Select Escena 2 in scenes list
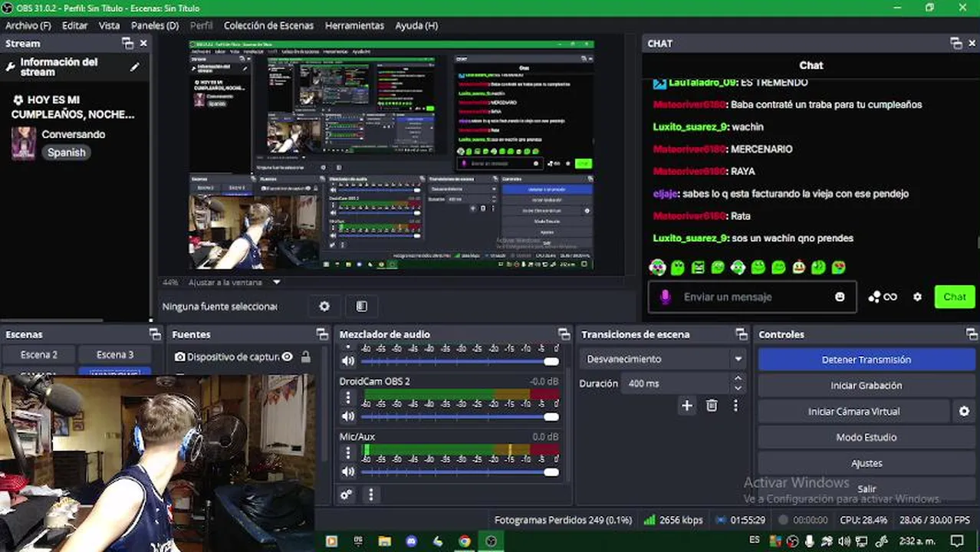Viewport: 980px width, 552px height. tap(39, 355)
